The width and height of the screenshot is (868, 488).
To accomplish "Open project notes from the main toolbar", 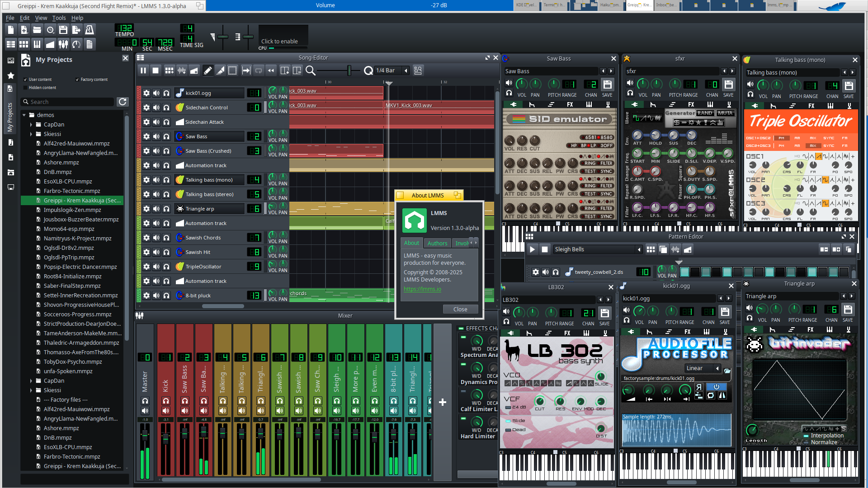I will [x=90, y=44].
